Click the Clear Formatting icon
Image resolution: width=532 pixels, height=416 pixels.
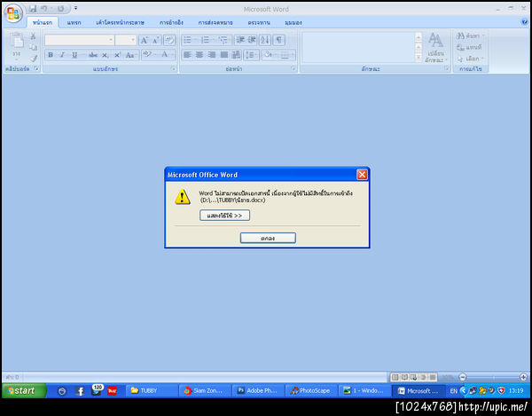pos(169,41)
